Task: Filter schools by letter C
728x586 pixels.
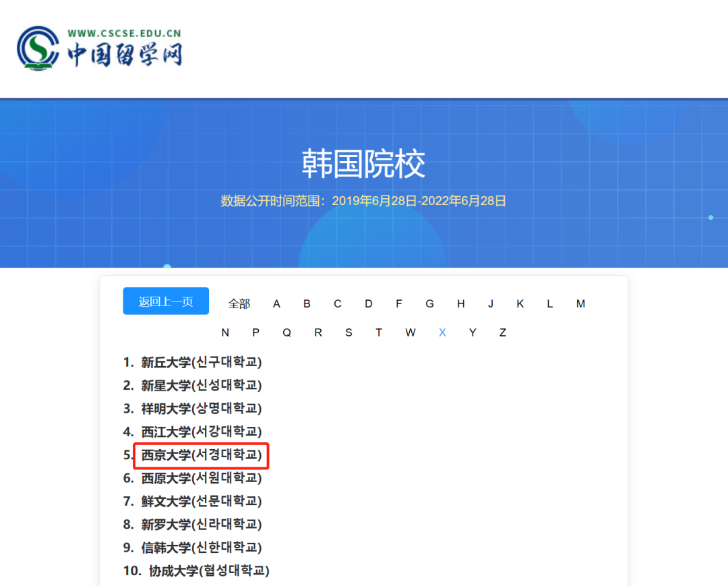Action: pyautogui.click(x=338, y=304)
